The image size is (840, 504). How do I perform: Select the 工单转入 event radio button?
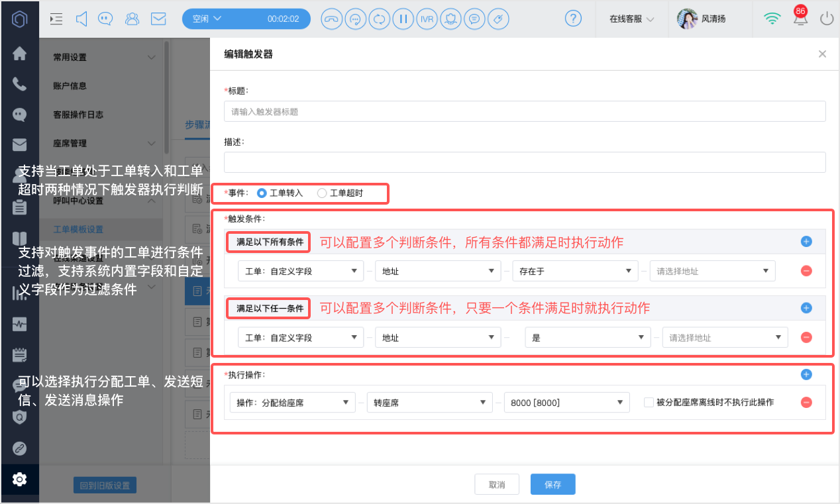click(262, 193)
